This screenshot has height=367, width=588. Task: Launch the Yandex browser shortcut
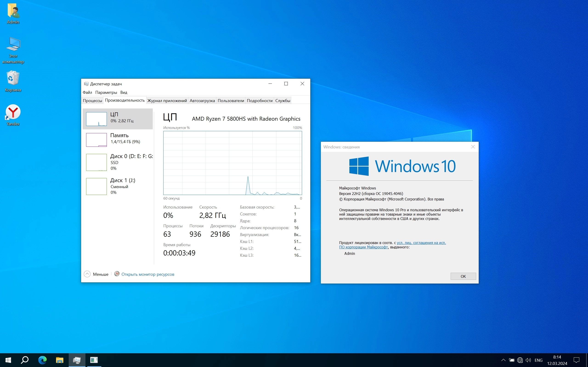[x=13, y=114]
